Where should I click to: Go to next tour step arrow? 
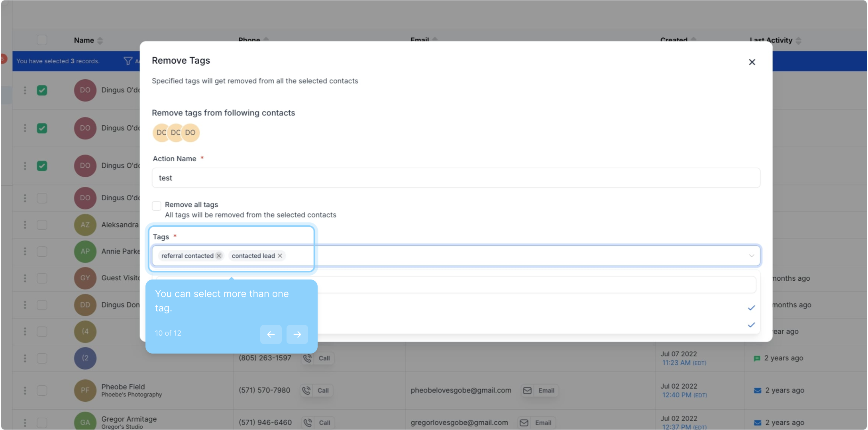[x=297, y=334]
